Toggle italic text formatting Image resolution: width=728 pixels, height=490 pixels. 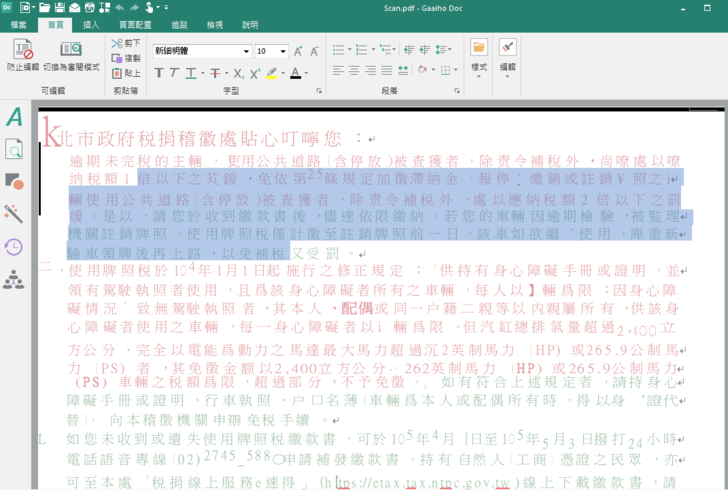174,73
